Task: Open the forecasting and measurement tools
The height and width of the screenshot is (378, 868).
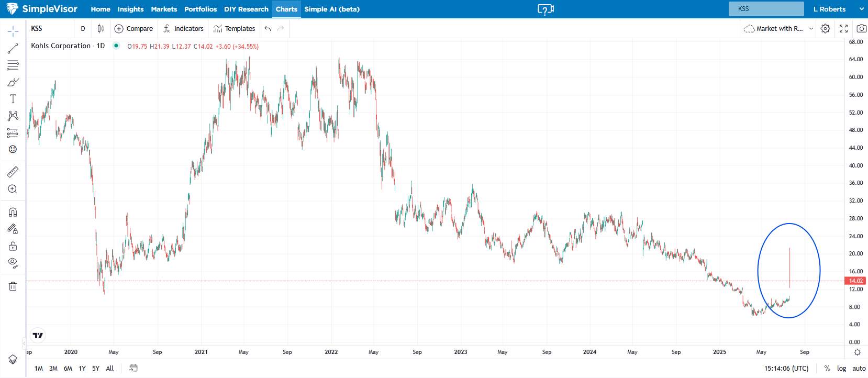Action: pyautogui.click(x=13, y=132)
